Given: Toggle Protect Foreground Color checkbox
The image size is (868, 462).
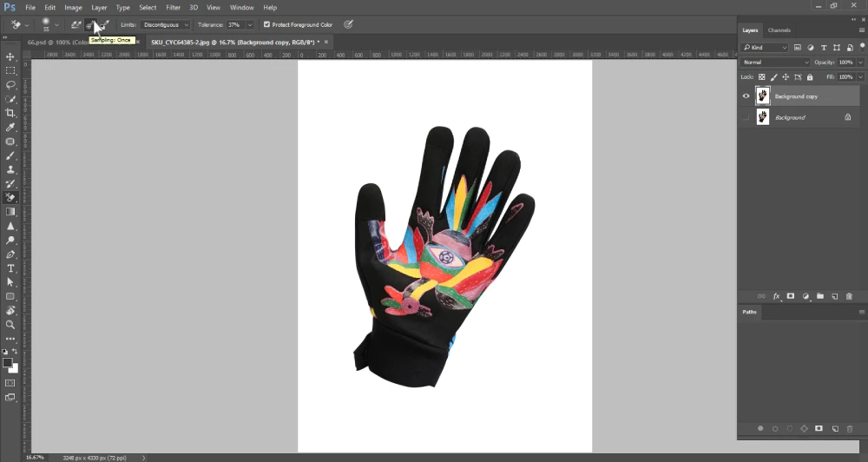Looking at the screenshot, I should [x=266, y=24].
